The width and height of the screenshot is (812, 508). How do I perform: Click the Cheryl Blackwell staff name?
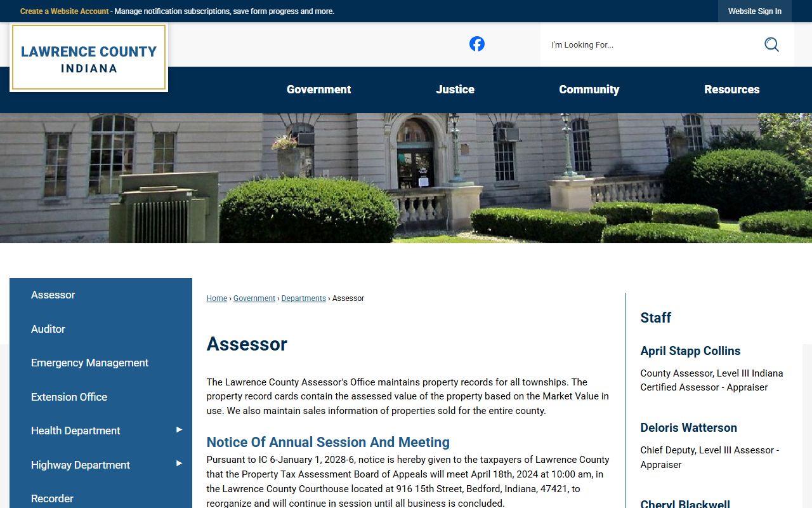tap(685, 504)
